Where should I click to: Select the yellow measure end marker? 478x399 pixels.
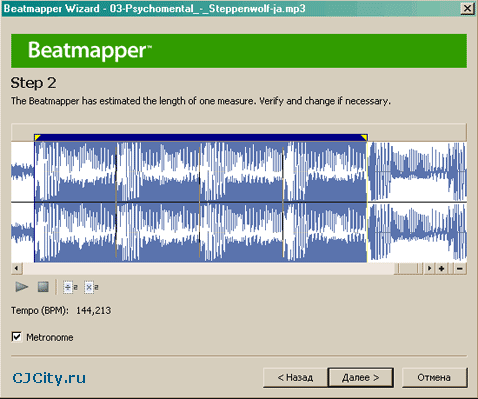point(364,137)
